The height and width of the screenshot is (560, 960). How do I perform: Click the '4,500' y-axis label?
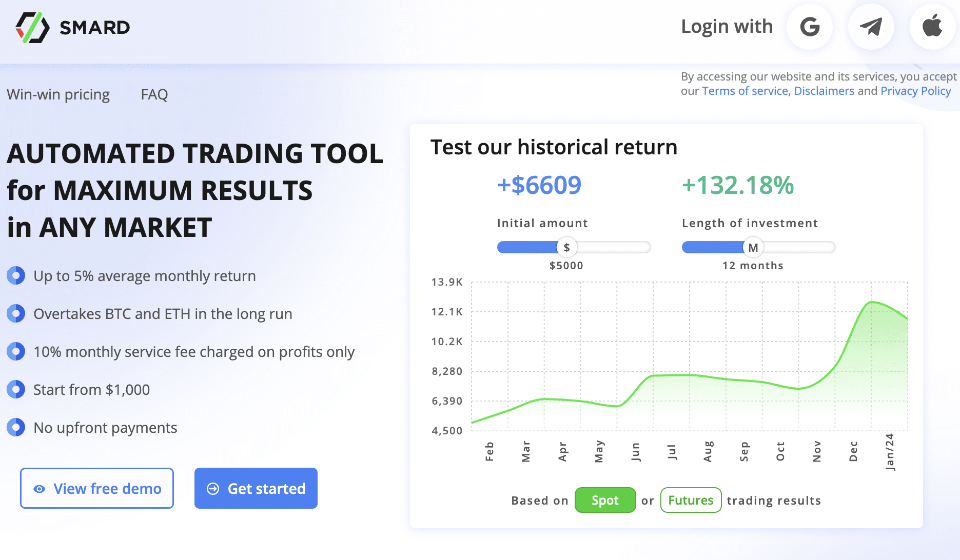[447, 431]
